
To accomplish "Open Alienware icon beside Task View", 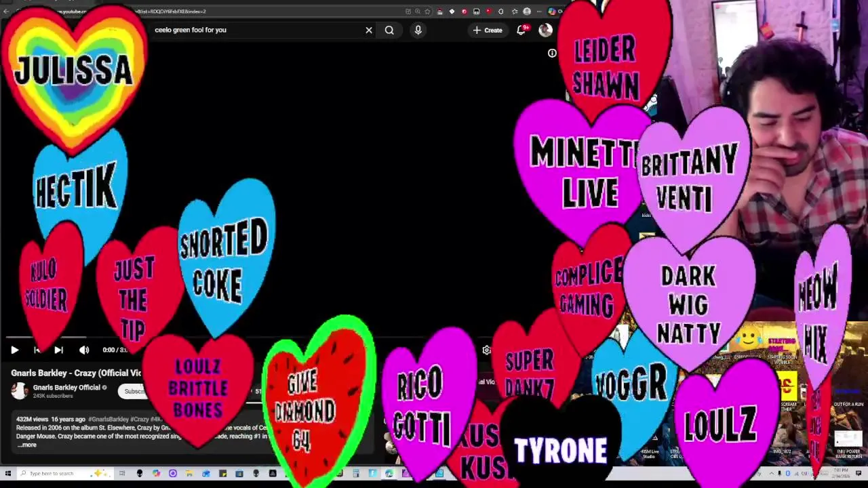I will coord(140,473).
